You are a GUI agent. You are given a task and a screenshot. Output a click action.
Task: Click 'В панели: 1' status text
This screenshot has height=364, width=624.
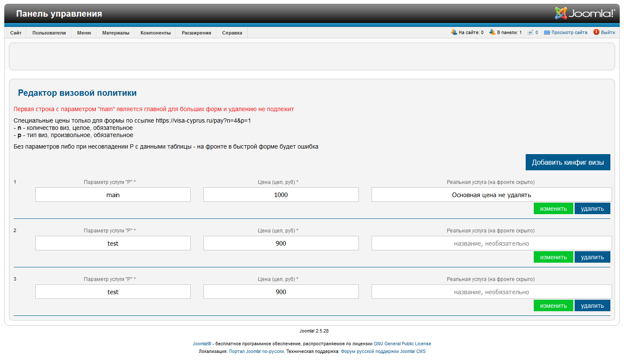[x=509, y=32]
